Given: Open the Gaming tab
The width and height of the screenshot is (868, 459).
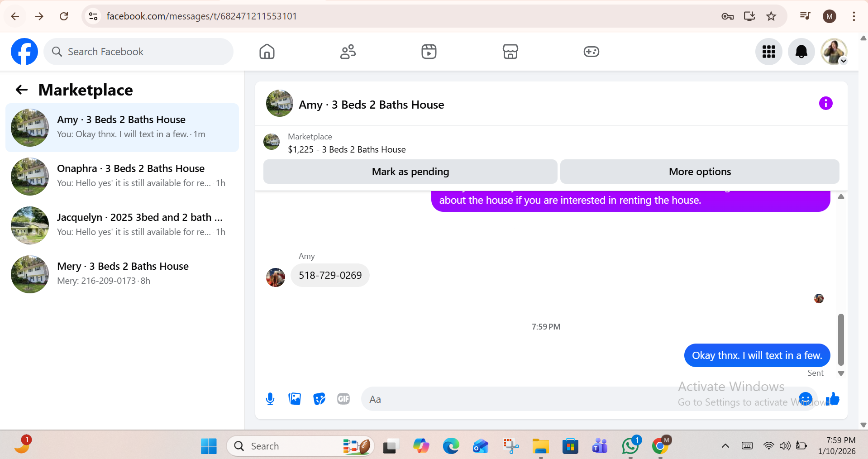Looking at the screenshot, I should [x=591, y=52].
